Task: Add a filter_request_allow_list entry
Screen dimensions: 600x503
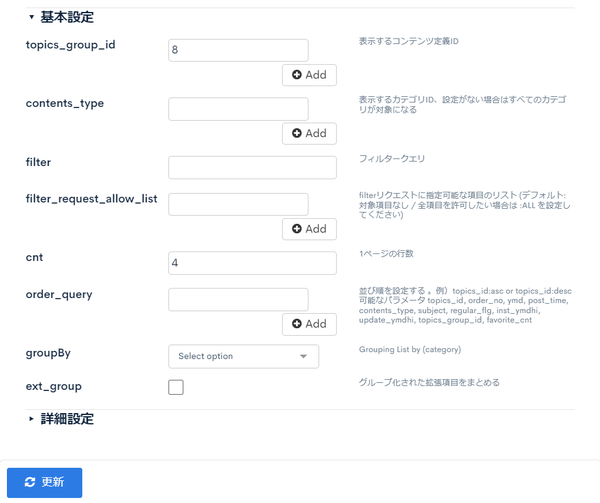Action: tap(309, 229)
